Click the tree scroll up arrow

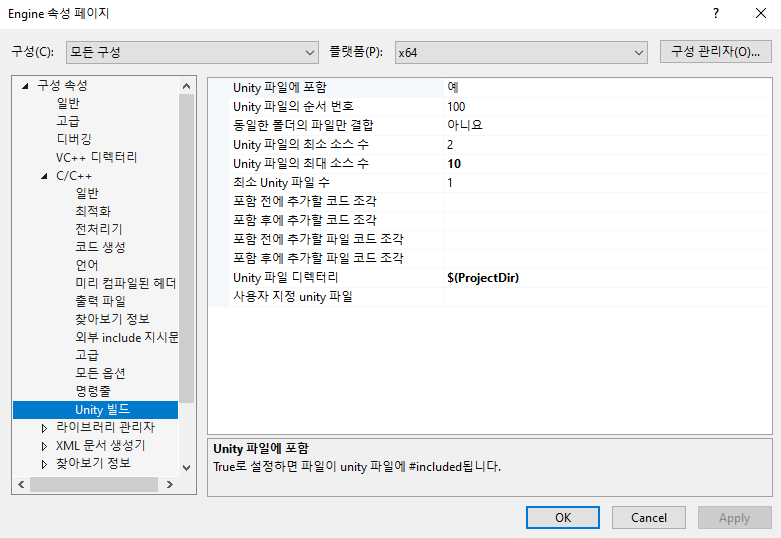click(x=186, y=86)
